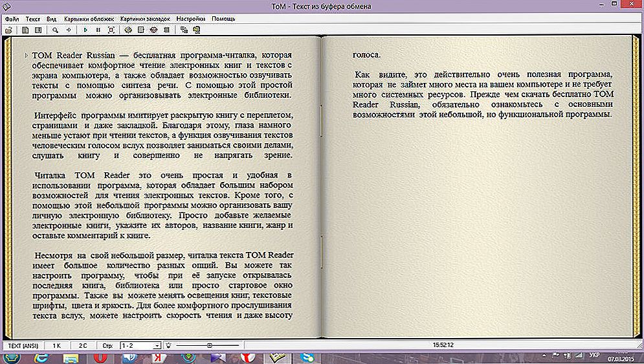This screenshot has width=644, height=364.
Task: Open the Помощь menu
Action: point(223,19)
